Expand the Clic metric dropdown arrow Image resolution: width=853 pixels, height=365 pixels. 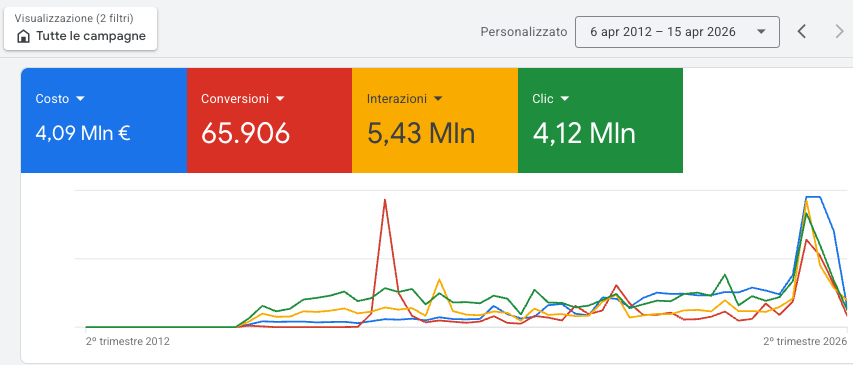click(x=565, y=99)
